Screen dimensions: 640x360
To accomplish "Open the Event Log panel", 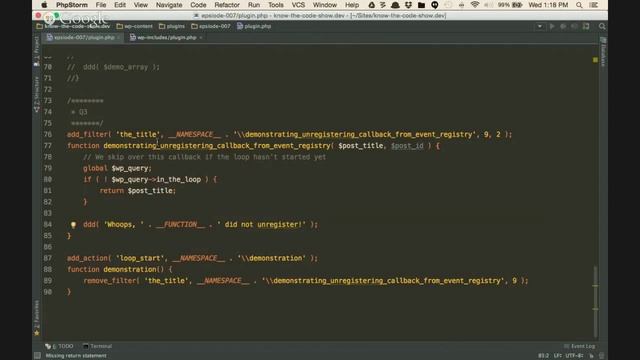I will click(580, 346).
